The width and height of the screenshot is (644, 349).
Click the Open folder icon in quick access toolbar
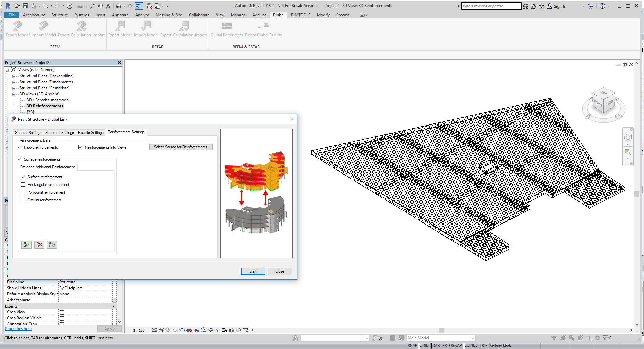[x=17, y=6]
